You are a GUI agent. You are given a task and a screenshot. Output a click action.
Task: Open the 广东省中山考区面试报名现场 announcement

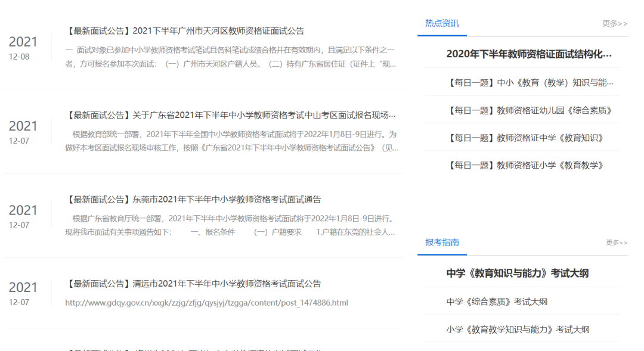coord(230,116)
